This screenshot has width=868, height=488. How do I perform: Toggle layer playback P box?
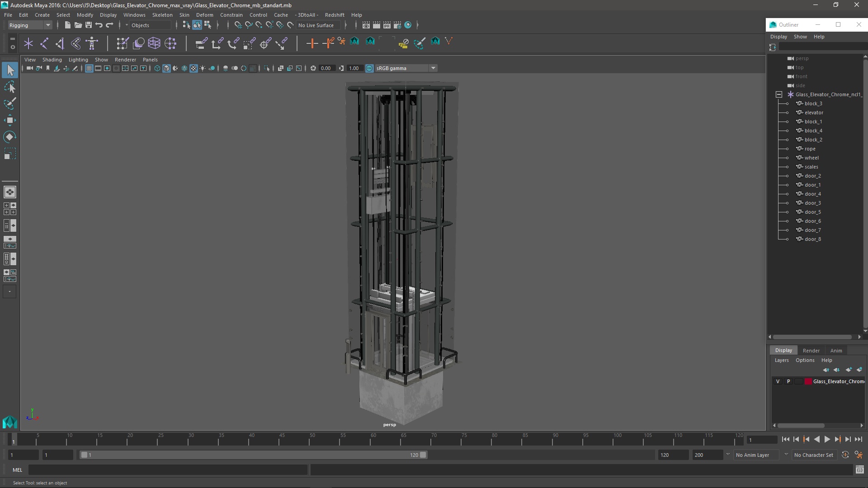(x=788, y=381)
